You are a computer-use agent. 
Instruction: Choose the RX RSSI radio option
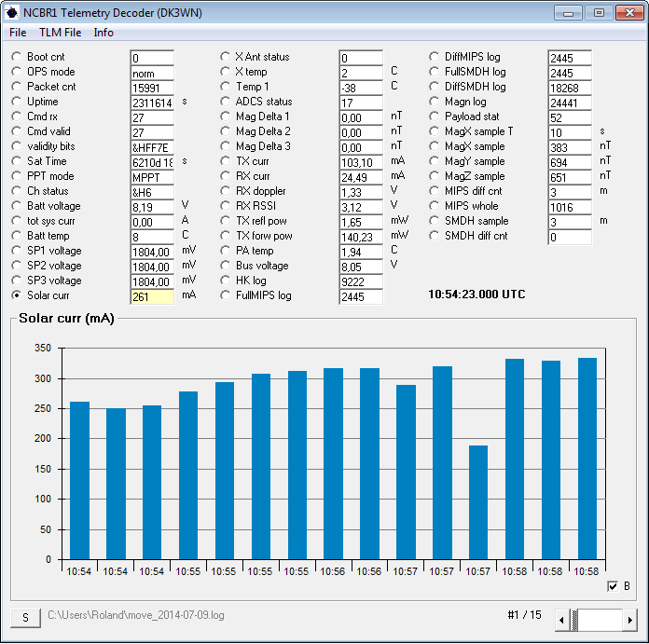(226, 206)
